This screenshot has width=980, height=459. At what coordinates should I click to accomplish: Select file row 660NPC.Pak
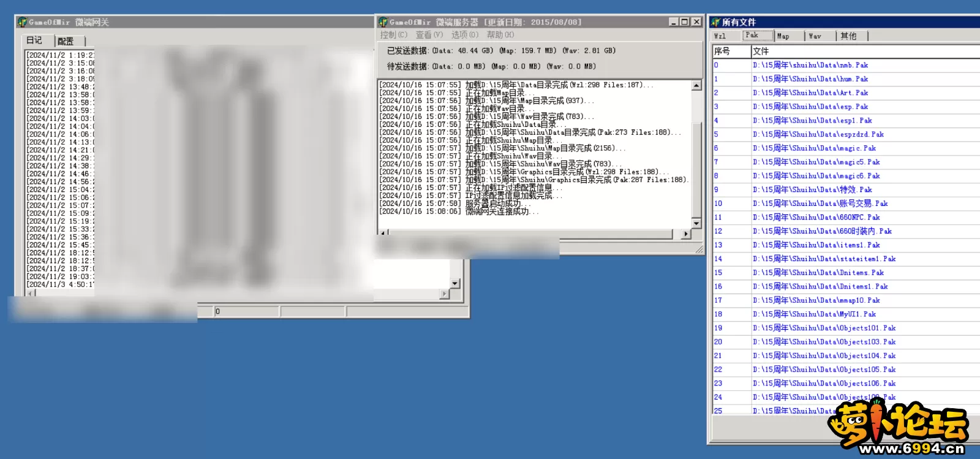846,218
